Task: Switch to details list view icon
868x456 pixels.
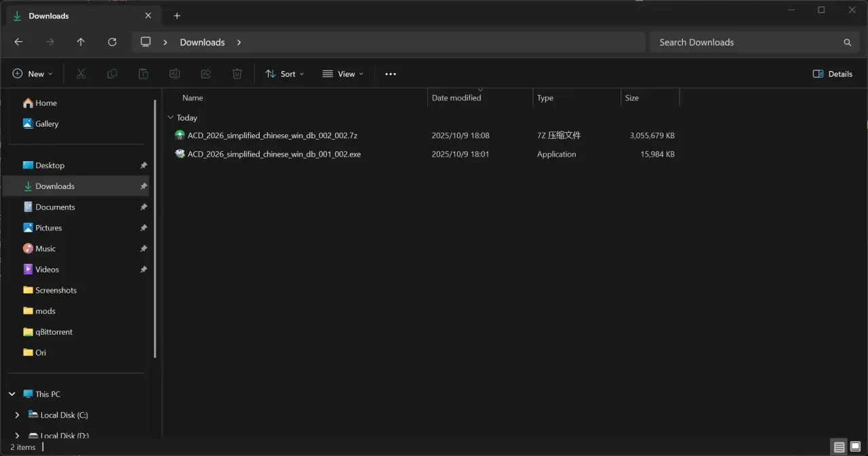Action: click(840, 447)
